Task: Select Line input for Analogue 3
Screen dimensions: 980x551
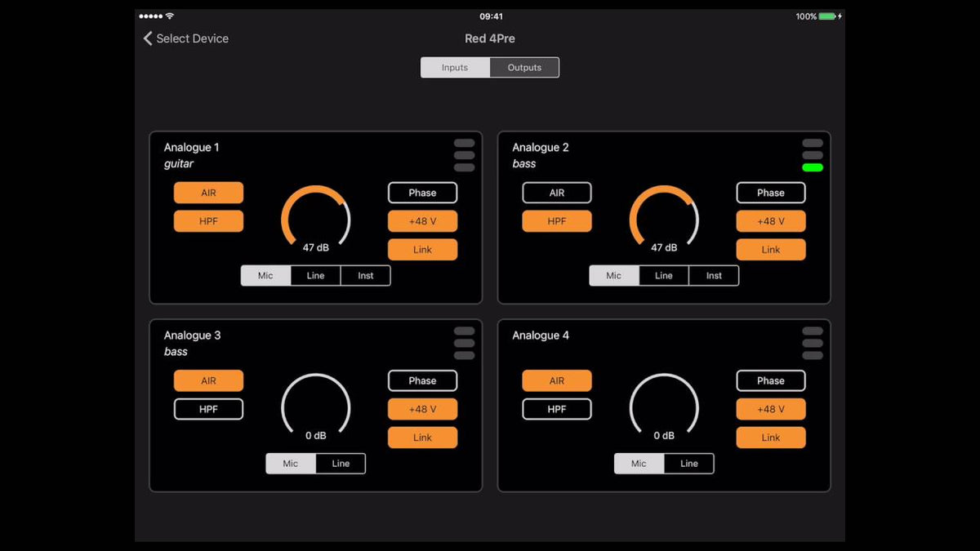Action: click(x=341, y=464)
